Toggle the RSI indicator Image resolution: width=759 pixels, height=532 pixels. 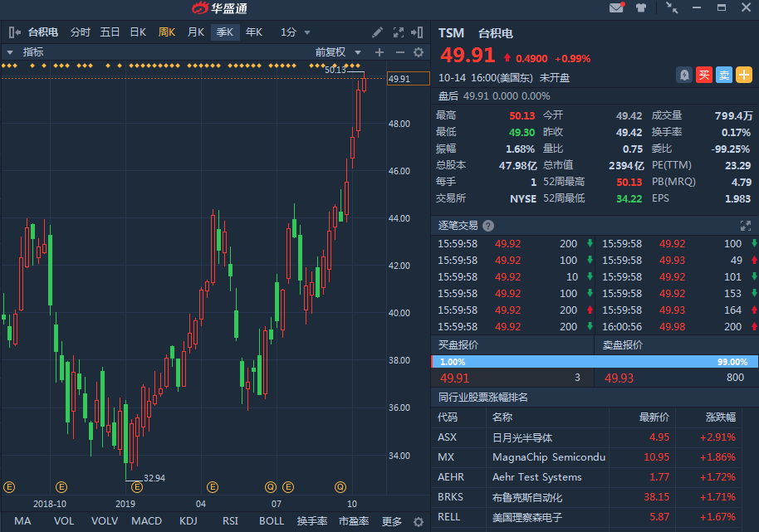[x=230, y=521]
